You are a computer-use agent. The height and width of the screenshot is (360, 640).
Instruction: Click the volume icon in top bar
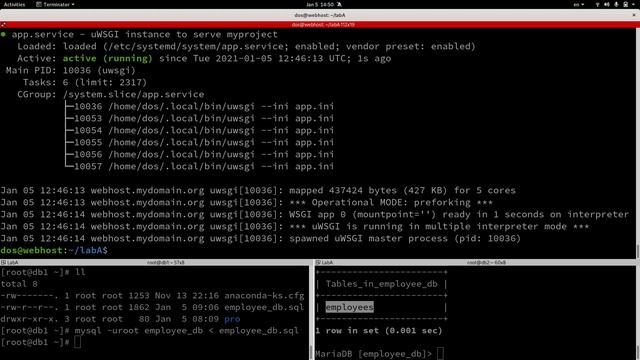pyautogui.click(x=607, y=4)
